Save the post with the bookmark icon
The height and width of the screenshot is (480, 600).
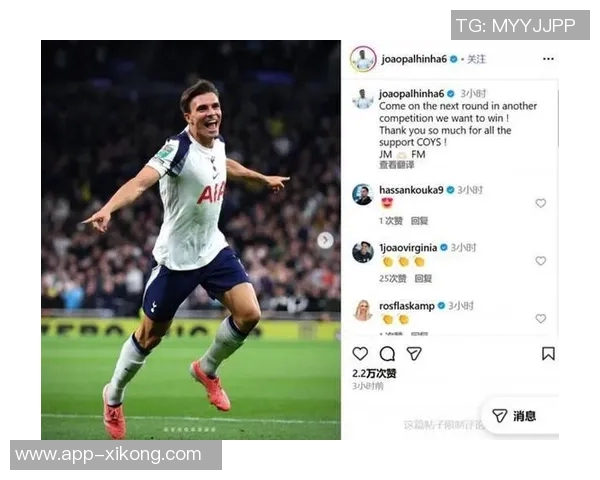point(548,354)
